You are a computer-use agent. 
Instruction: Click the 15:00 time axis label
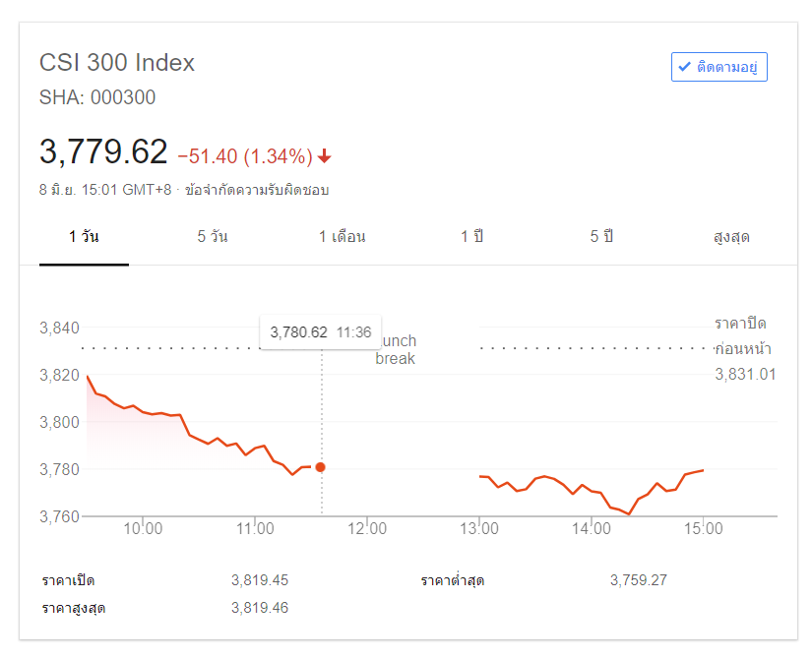tap(703, 529)
